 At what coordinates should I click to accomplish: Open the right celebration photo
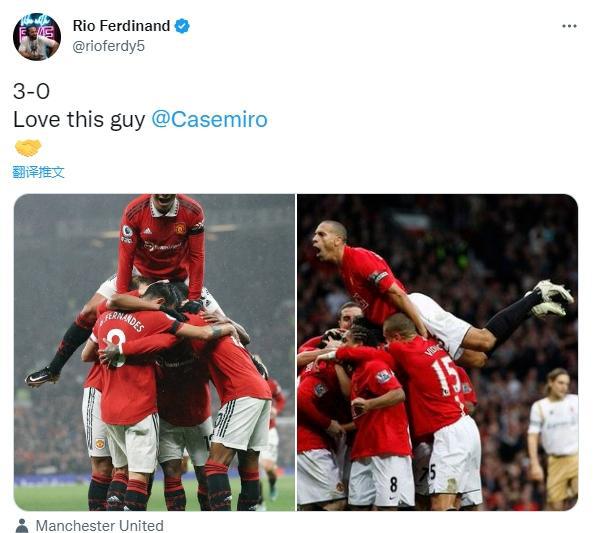pos(438,352)
